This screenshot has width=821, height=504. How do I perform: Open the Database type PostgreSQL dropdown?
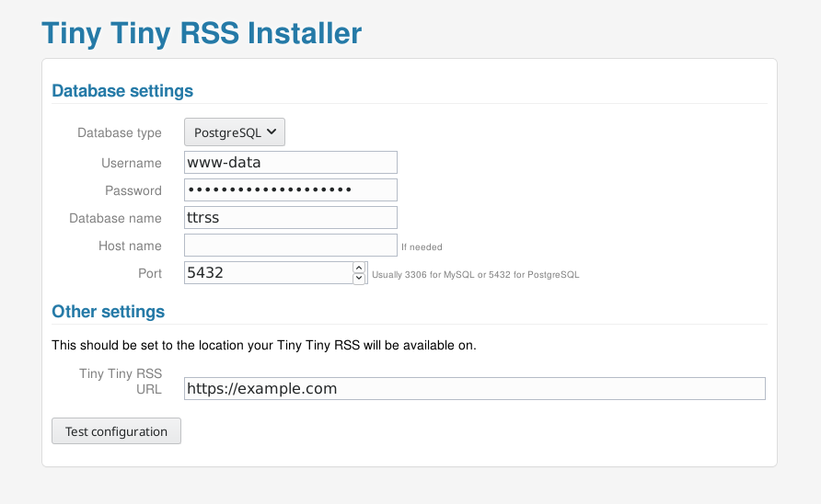pos(235,132)
